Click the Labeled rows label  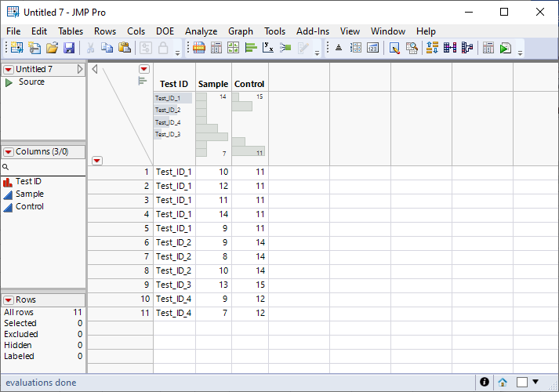click(x=20, y=357)
